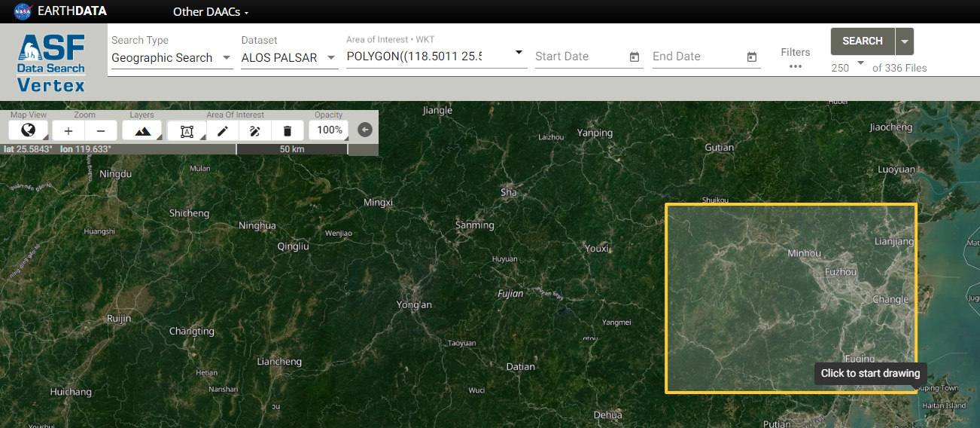
Task: Select the bounding box draw tool
Action: click(187, 130)
